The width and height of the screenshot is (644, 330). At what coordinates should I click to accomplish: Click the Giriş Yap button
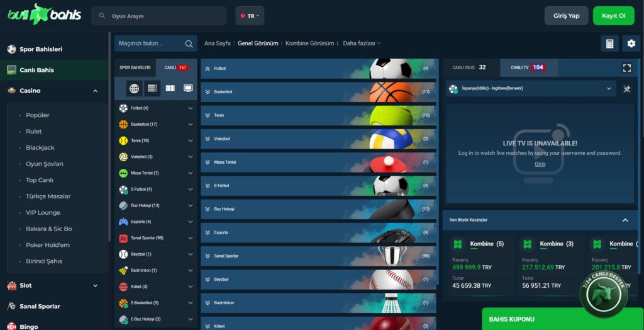point(567,16)
